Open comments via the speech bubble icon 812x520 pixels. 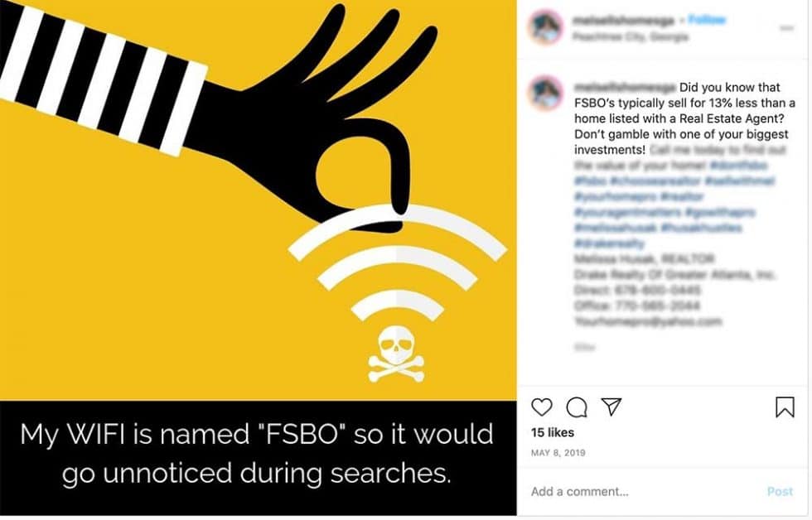[577, 407]
